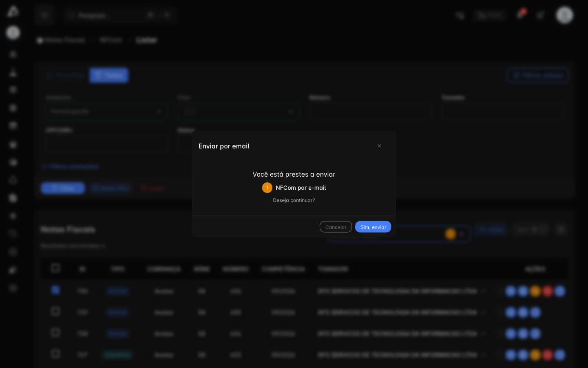Click the Cancelar button

click(x=336, y=227)
